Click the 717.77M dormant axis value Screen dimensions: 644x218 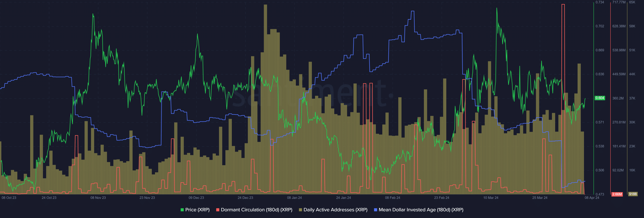click(x=619, y=2)
